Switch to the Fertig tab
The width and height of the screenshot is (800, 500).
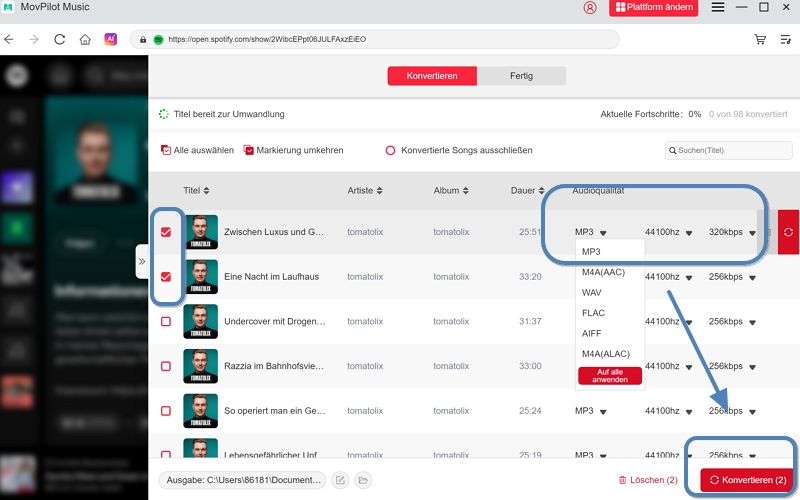coord(521,76)
